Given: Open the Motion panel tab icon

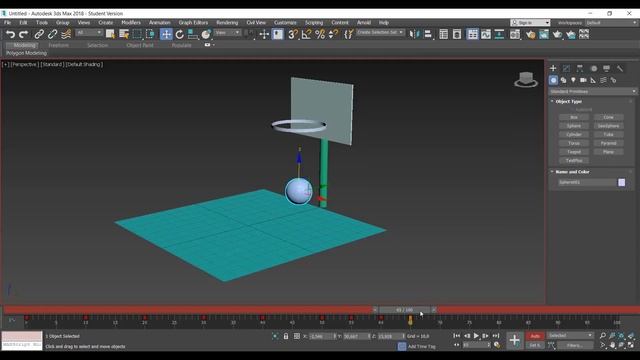Looking at the screenshot, I should pos(594,69).
